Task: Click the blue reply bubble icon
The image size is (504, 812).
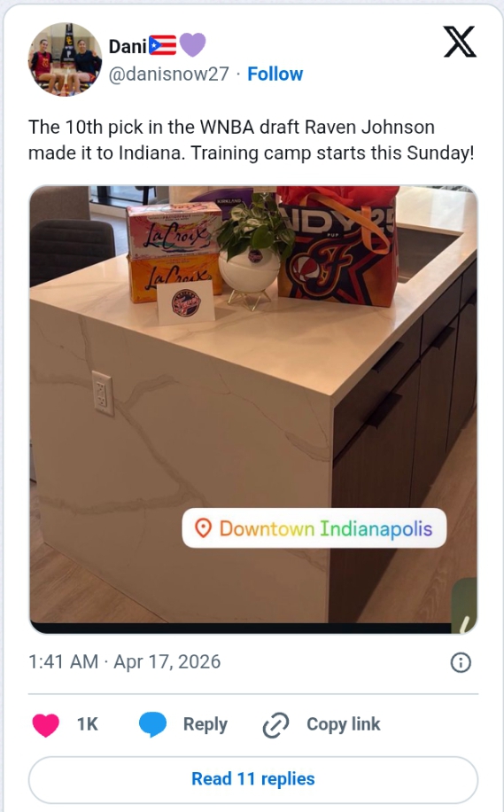Action: tap(152, 724)
